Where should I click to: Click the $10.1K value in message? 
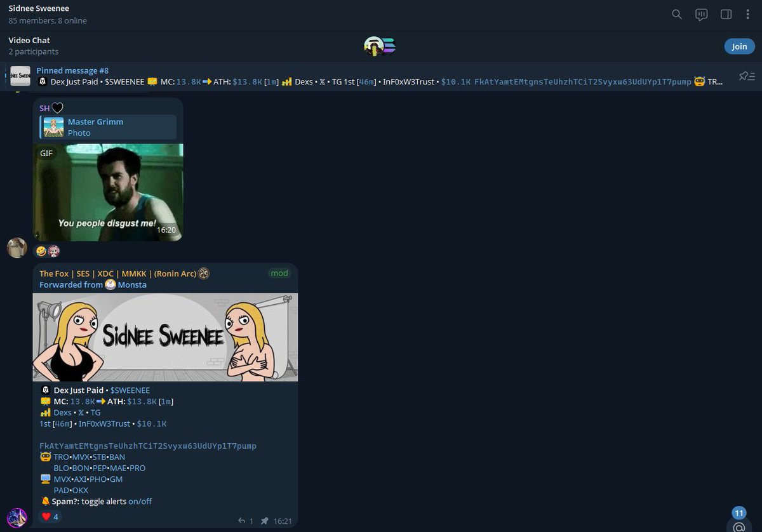152,423
